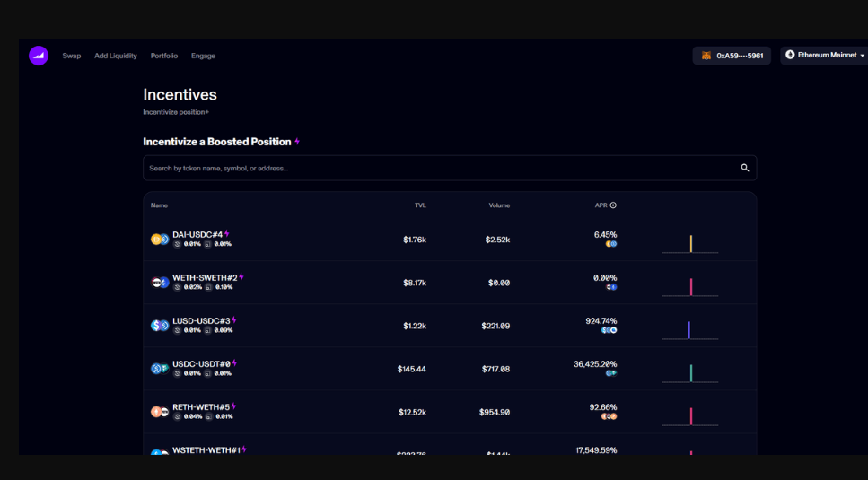Go to Add Liquidity in the navbar

pos(116,56)
